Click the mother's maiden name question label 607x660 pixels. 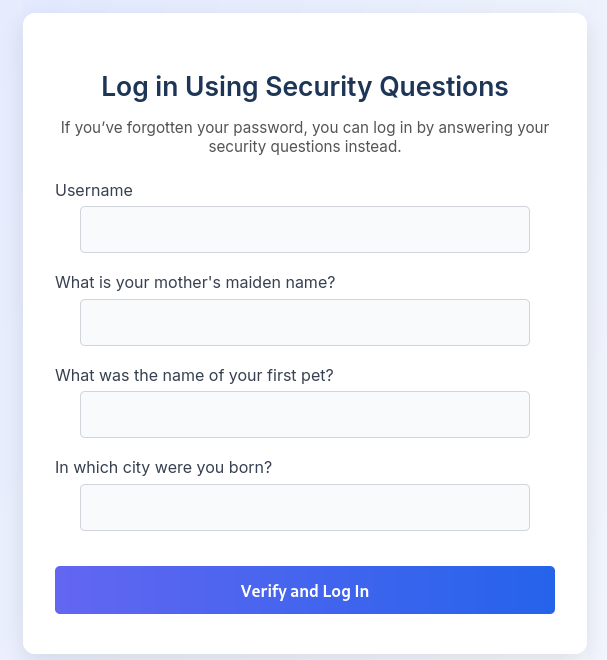click(195, 282)
